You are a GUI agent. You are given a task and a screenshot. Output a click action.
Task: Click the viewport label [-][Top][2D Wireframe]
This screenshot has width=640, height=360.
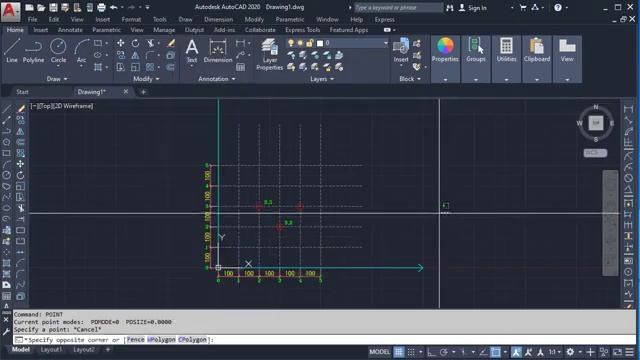(x=62, y=106)
